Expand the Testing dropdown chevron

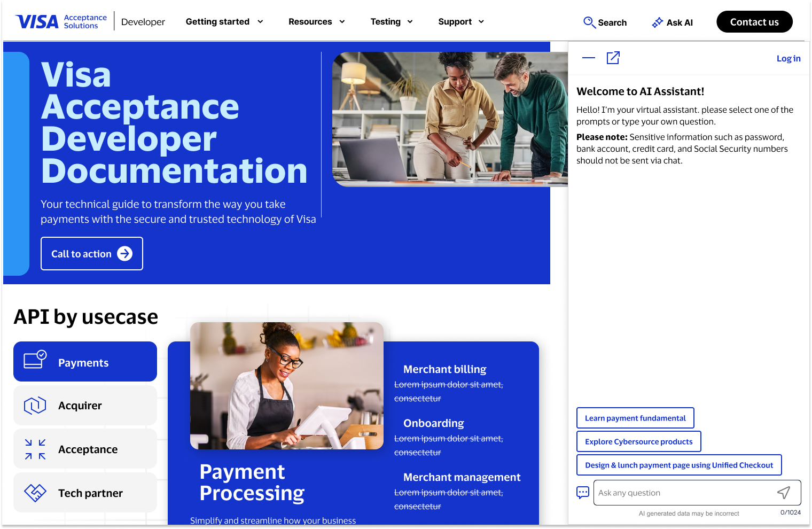(410, 22)
